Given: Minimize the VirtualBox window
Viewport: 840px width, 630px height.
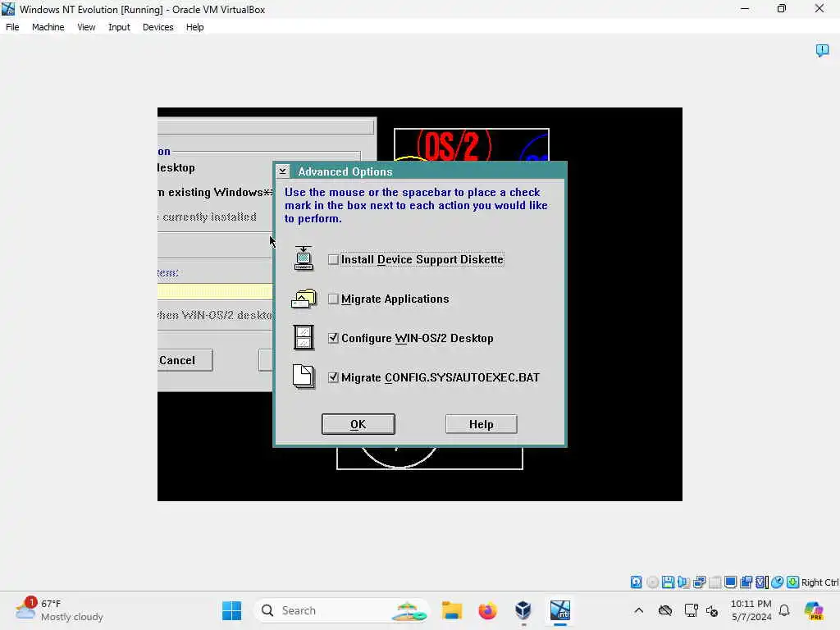Looking at the screenshot, I should tap(745, 8).
